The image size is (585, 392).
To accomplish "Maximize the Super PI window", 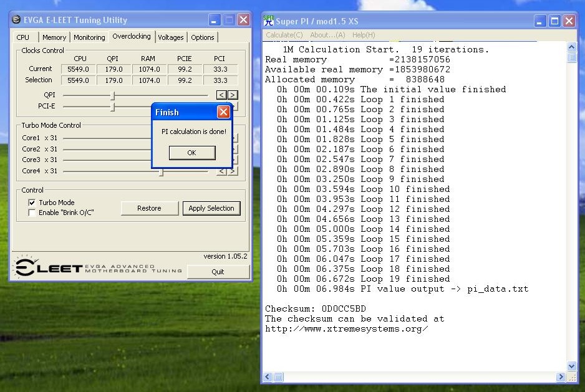I will (x=555, y=21).
